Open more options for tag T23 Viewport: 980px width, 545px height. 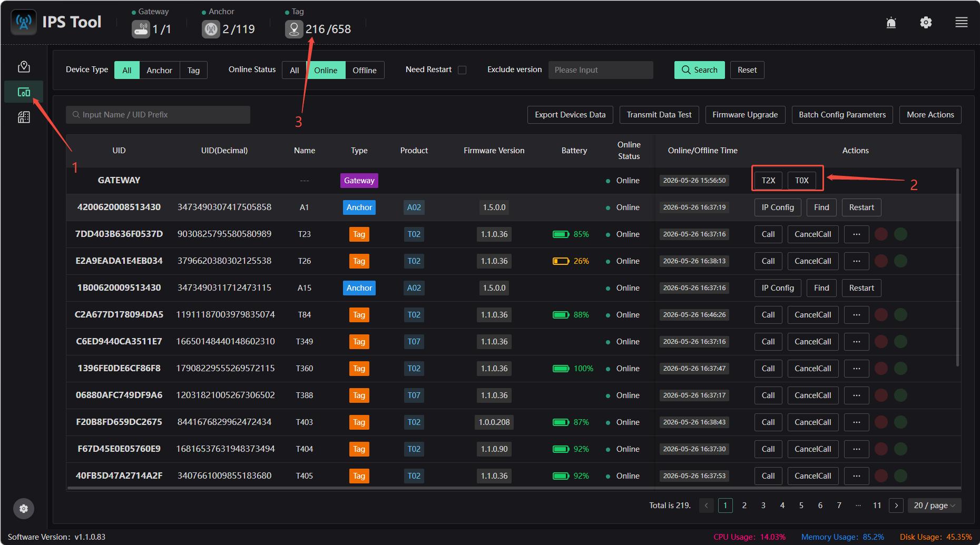point(857,234)
